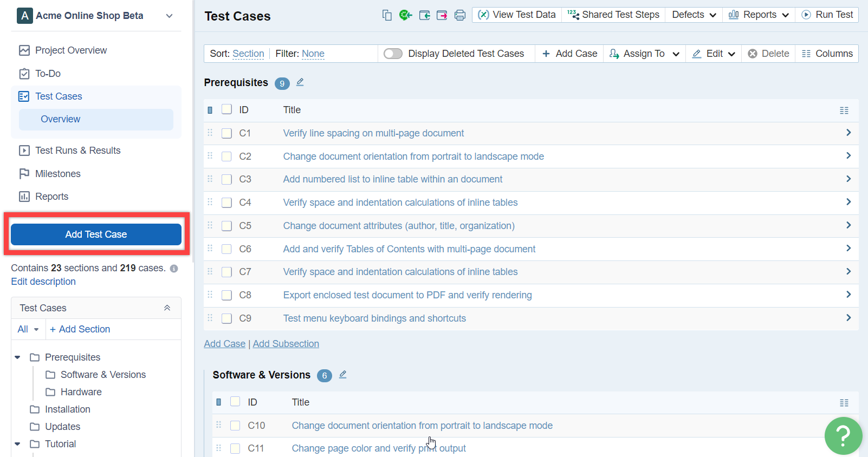The height and width of the screenshot is (457, 868).
Task: Click the print icon in header
Action: point(460,15)
